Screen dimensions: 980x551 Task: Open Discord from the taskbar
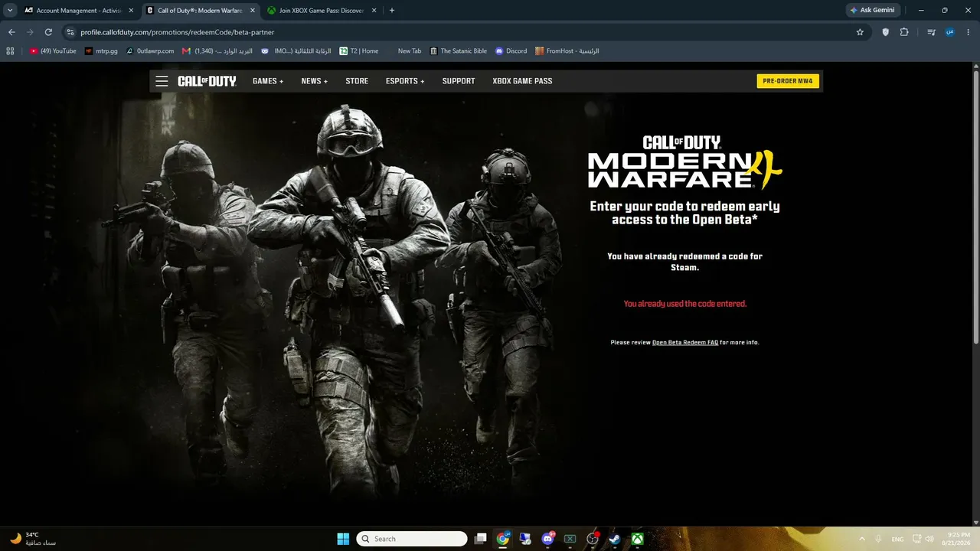pos(547,539)
